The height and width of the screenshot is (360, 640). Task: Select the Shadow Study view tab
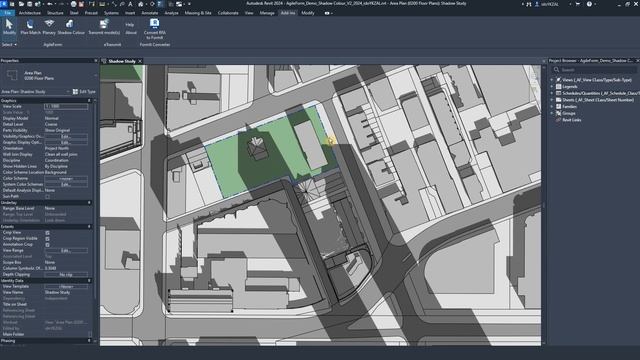pos(121,61)
